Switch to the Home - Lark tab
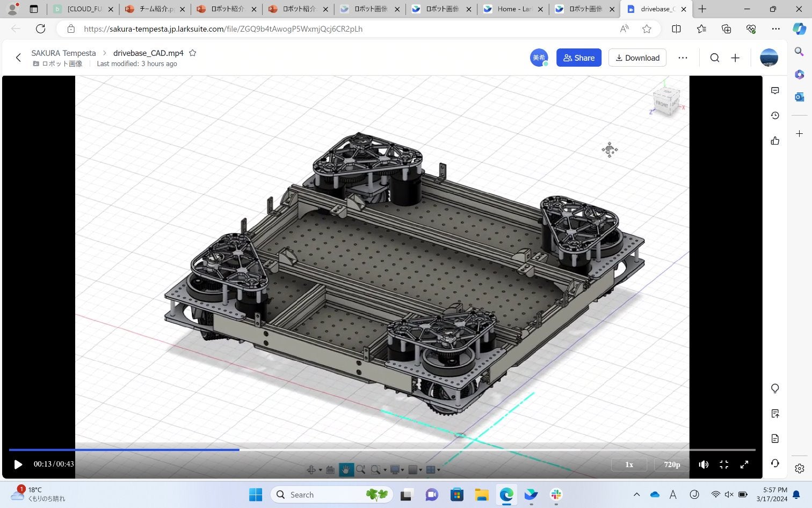Image resolution: width=812 pixels, height=508 pixels. click(x=513, y=9)
